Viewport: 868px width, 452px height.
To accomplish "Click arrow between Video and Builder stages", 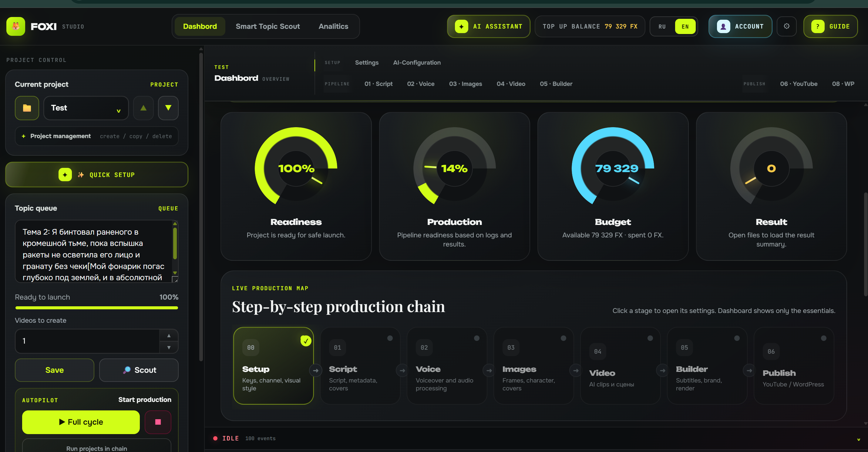I will [x=662, y=370].
